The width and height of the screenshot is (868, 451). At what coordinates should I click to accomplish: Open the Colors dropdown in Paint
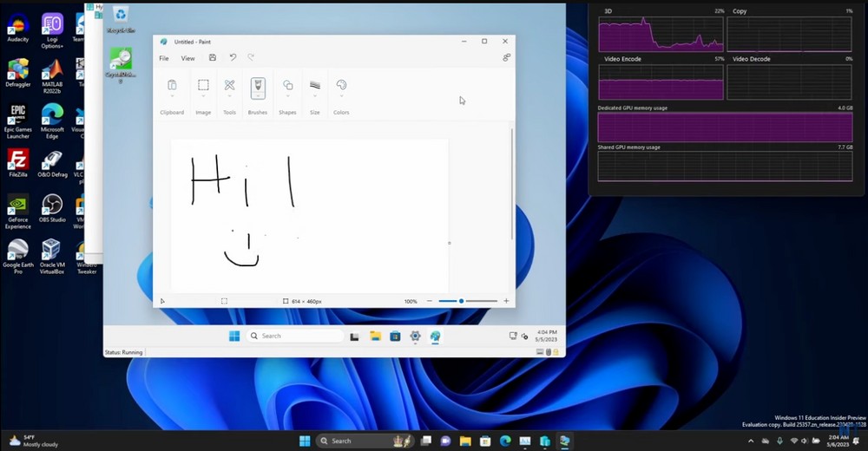(x=341, y=95)
